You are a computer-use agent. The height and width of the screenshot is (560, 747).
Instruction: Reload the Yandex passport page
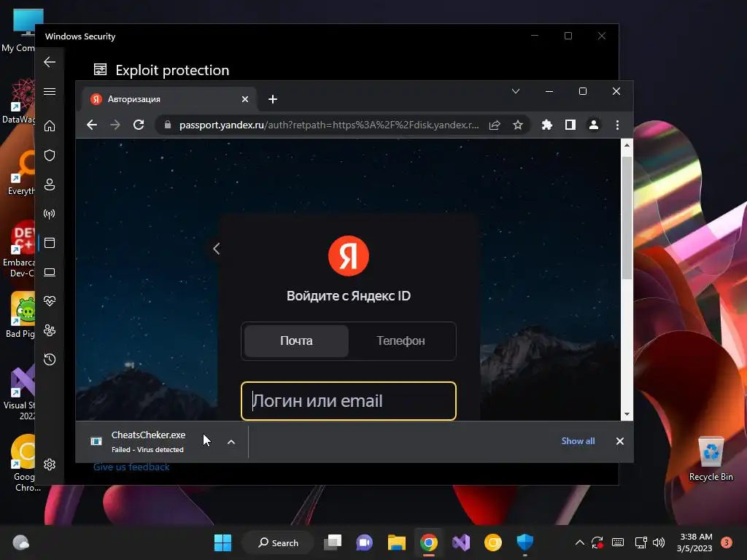[139, 125]
